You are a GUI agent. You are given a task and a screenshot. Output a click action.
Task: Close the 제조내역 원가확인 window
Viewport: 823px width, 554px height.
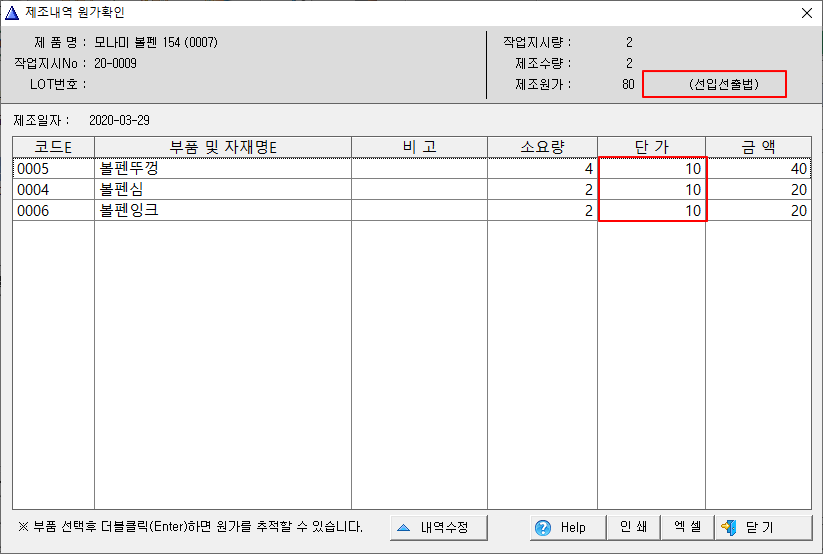click(x=807, y=13)
